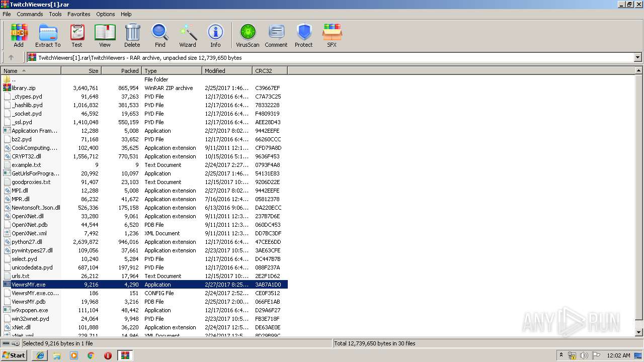644x362 pixels.
Task: Sort list by CRC32 column header
Action: (x=270, y=71)
